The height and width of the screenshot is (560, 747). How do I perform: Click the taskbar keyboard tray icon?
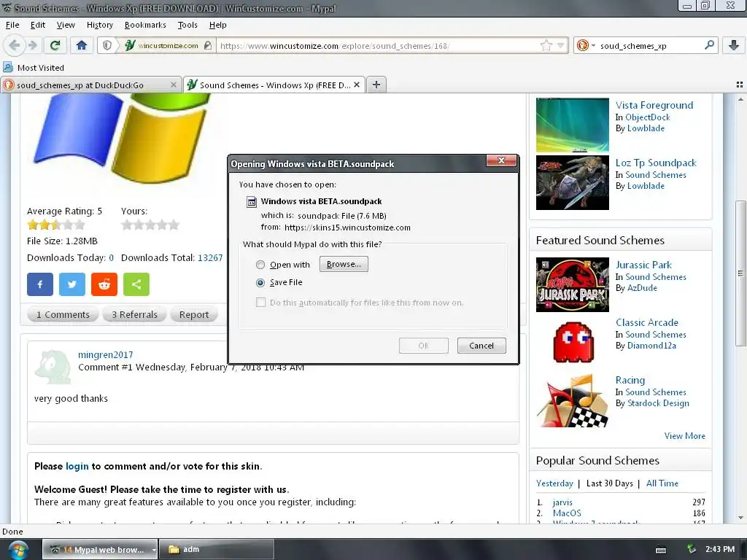661,550
